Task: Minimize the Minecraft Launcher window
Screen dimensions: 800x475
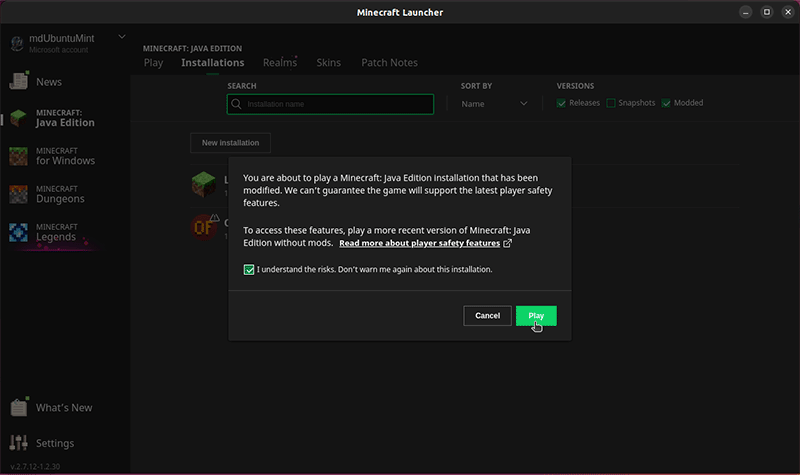Action: [x=745, y=12]
